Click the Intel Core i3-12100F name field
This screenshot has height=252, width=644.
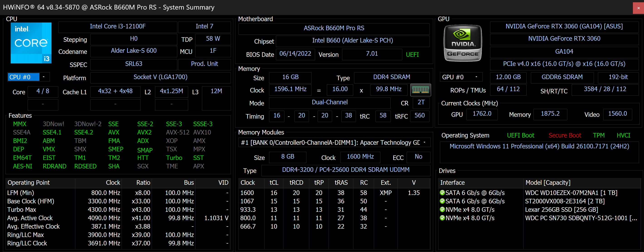tap(117, 27)
